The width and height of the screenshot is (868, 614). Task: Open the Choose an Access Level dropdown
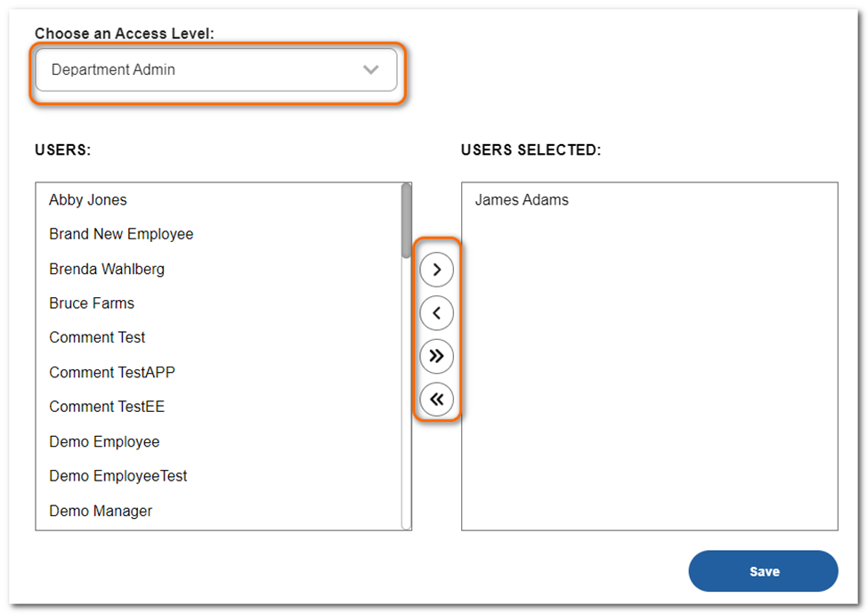pyautogui.click(x=215, y=69)
